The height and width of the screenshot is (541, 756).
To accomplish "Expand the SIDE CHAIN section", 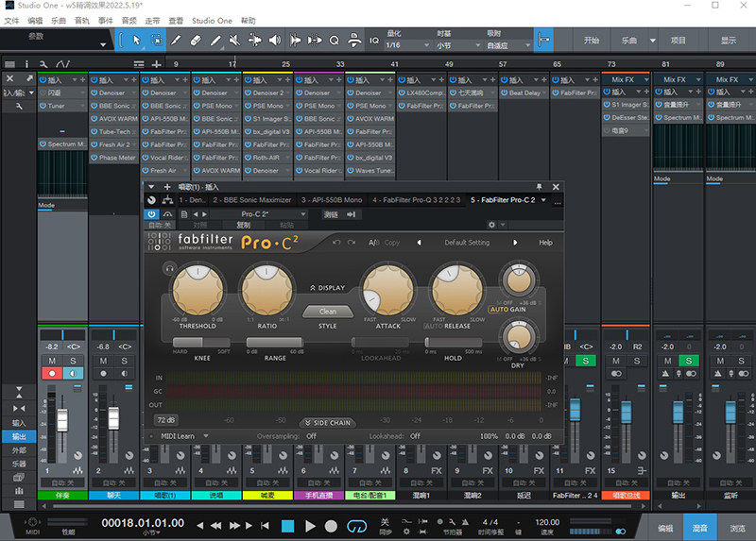I will point(328,423).
